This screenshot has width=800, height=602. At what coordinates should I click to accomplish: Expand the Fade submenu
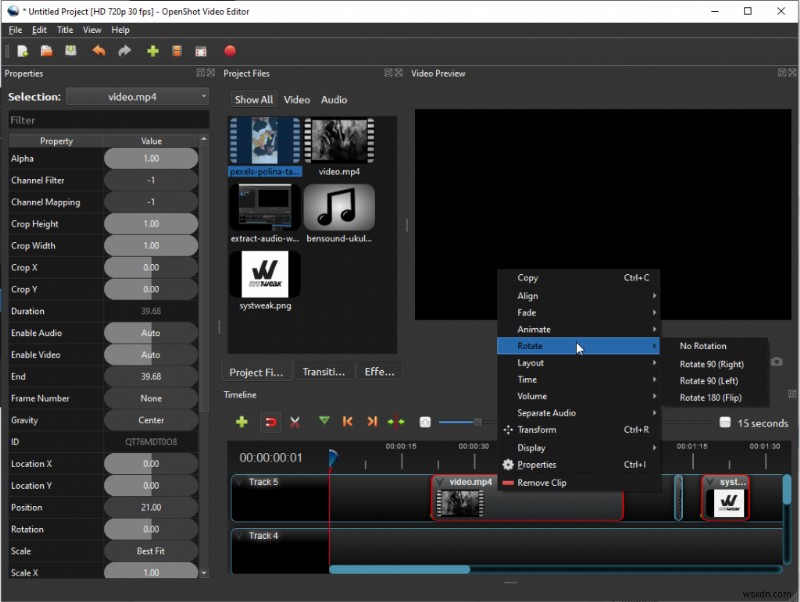[x=579, y=313]
